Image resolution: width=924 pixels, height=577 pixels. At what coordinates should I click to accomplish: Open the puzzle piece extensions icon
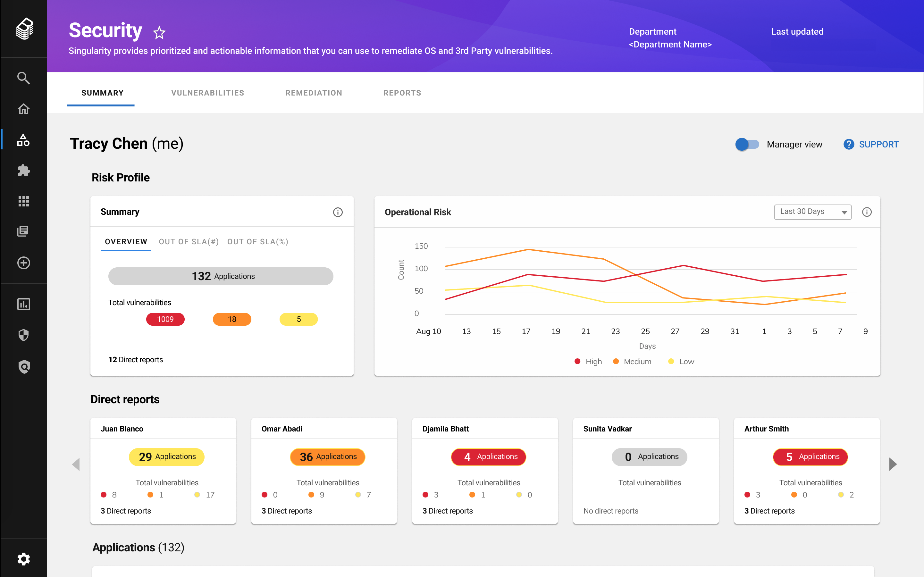pos(24,171)
